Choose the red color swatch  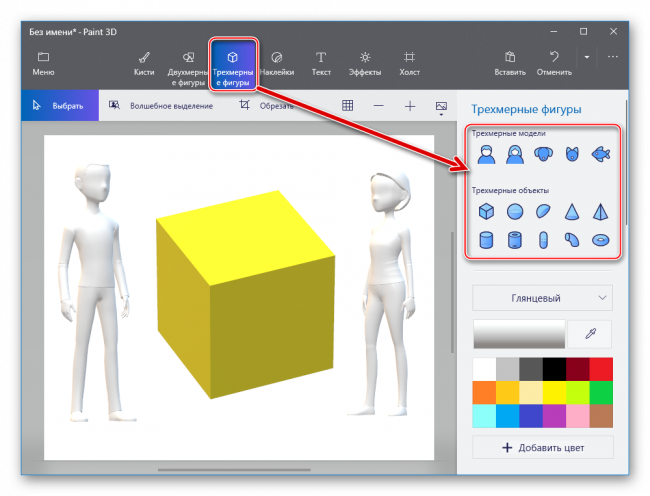pyautogui.click(x=601, y=367)
